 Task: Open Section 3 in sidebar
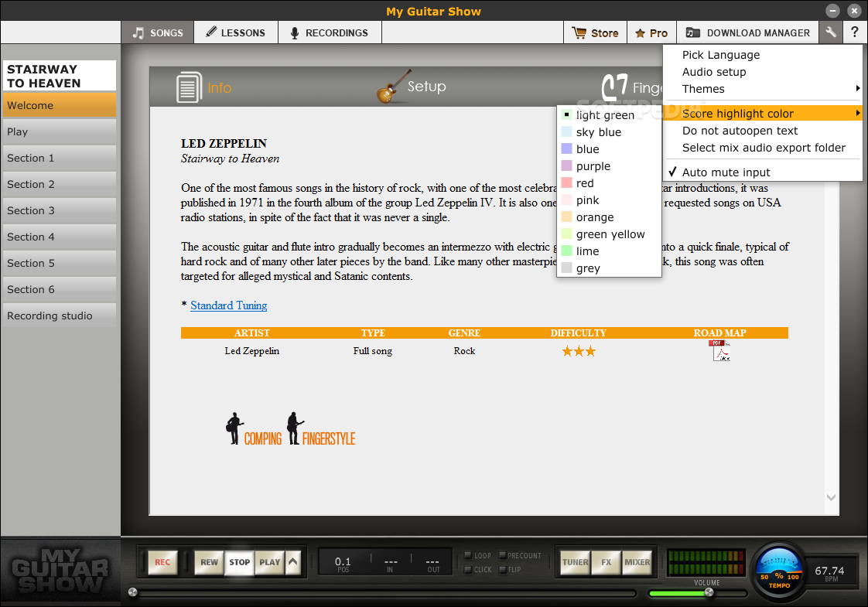pyautogui.click(x=60, y=210)
